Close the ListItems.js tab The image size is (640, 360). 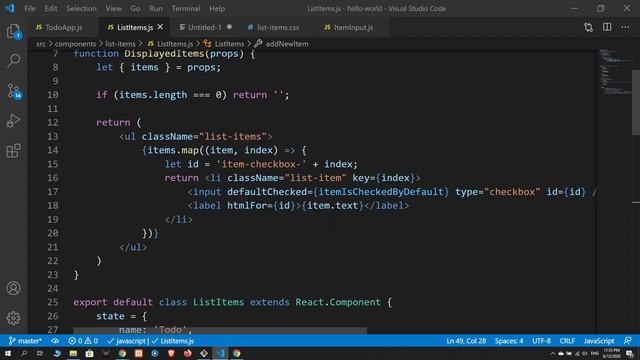tap(160, 27)
